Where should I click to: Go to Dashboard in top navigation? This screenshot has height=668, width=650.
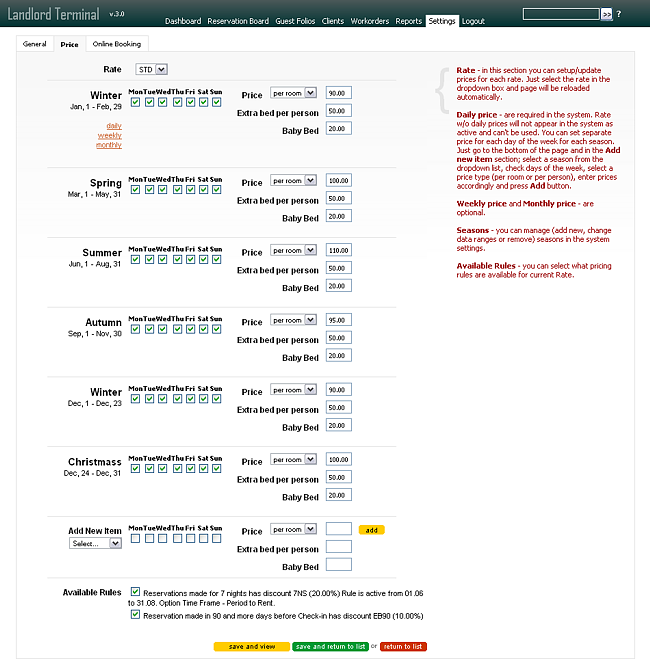click(183, 21)
